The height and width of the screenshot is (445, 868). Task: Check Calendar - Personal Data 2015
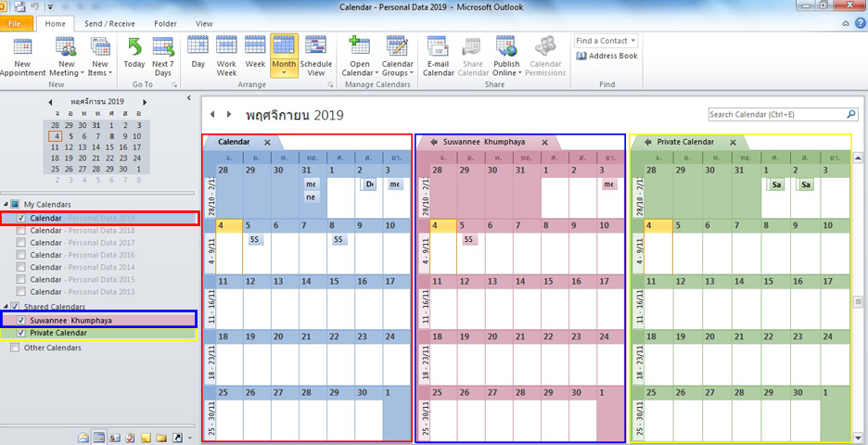21,279
